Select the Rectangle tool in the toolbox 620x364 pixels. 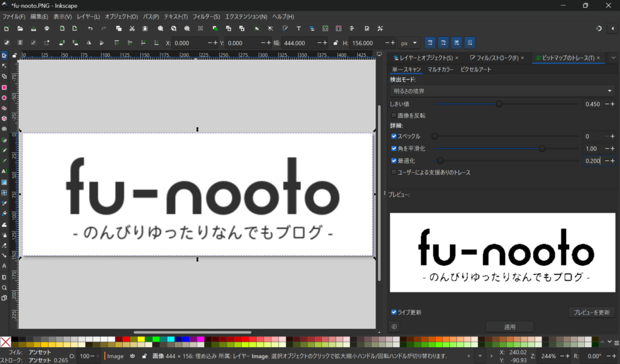point(4,87)
